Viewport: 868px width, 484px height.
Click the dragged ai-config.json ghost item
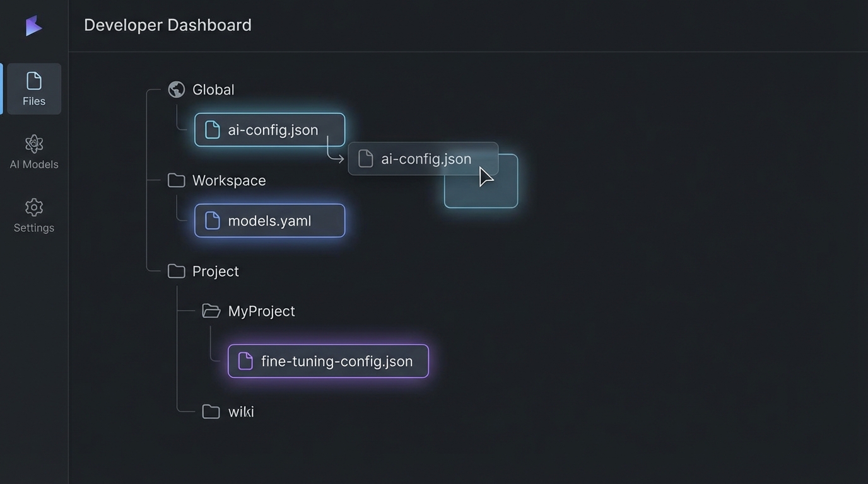pyautogui.click(x=416, y=159)
